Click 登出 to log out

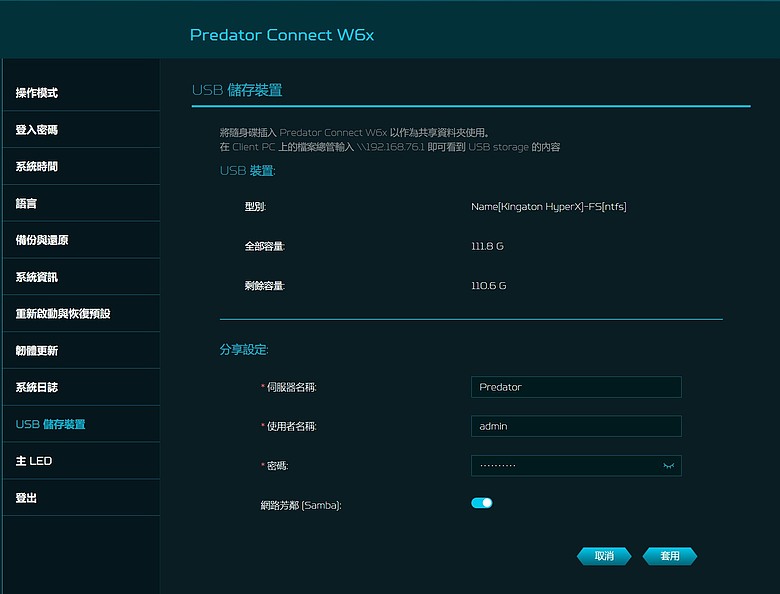tap(82, 497)
